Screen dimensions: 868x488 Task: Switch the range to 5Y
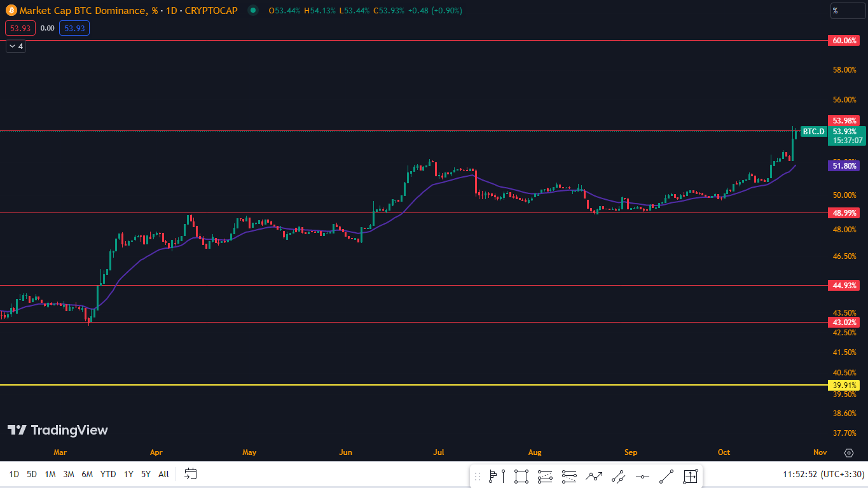(x=146, y=474)
